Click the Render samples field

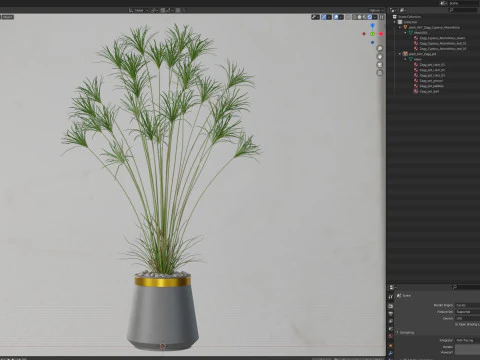468,347
